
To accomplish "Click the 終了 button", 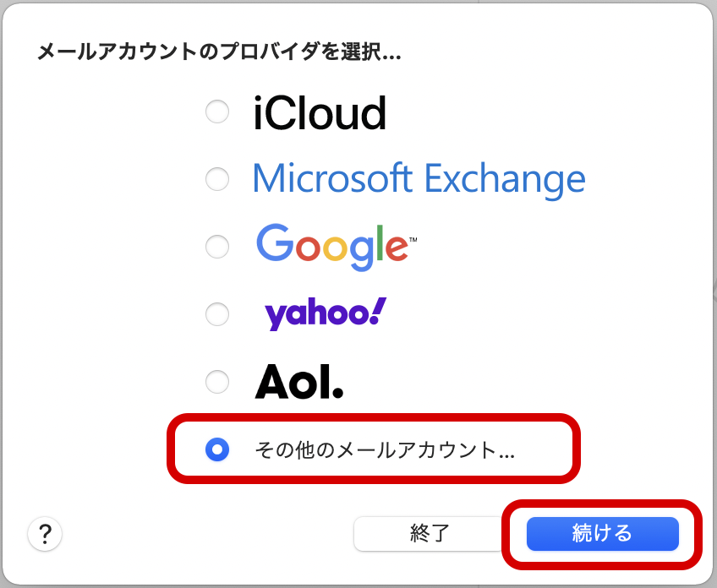I will (430, 533).
